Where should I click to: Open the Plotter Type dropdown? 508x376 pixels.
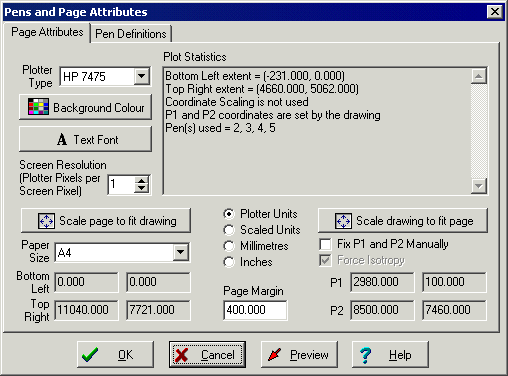tap(142, 76)
